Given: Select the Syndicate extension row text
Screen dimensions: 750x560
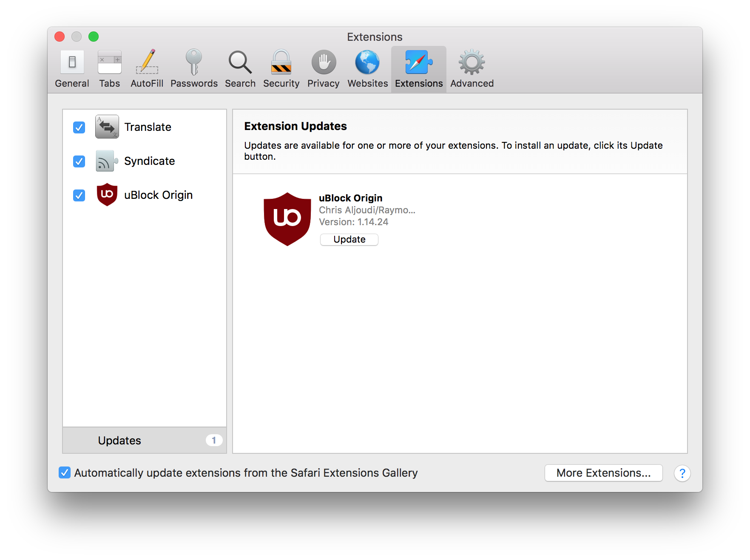Looking at the screenshot, I should [149, 161].
